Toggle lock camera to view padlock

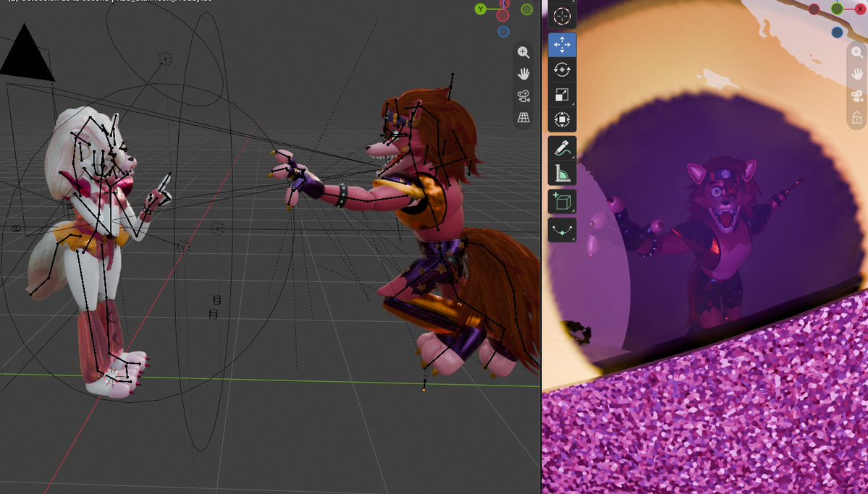pos(857,118)
